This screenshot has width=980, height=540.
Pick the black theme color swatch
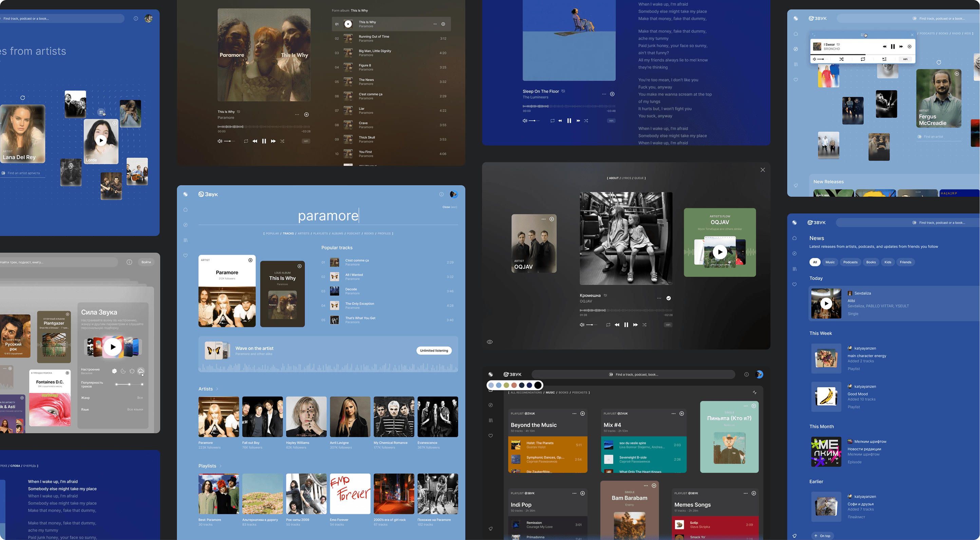click(538, 385)
